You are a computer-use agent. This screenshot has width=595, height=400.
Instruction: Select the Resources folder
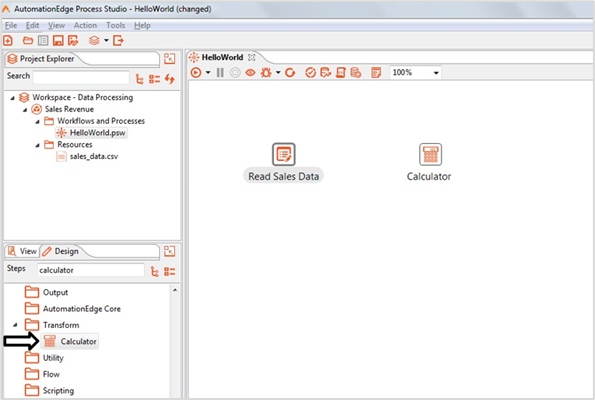click(75, 145)
